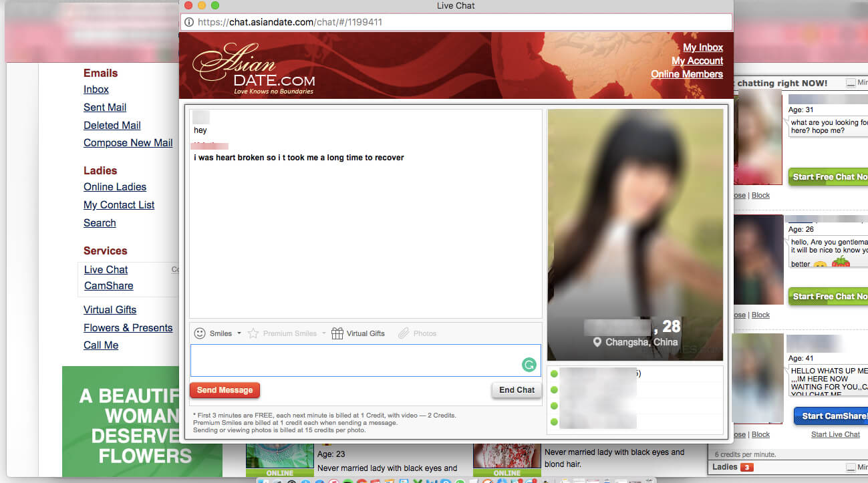Open the Smiles emoji picker icon

click(199, 333)
